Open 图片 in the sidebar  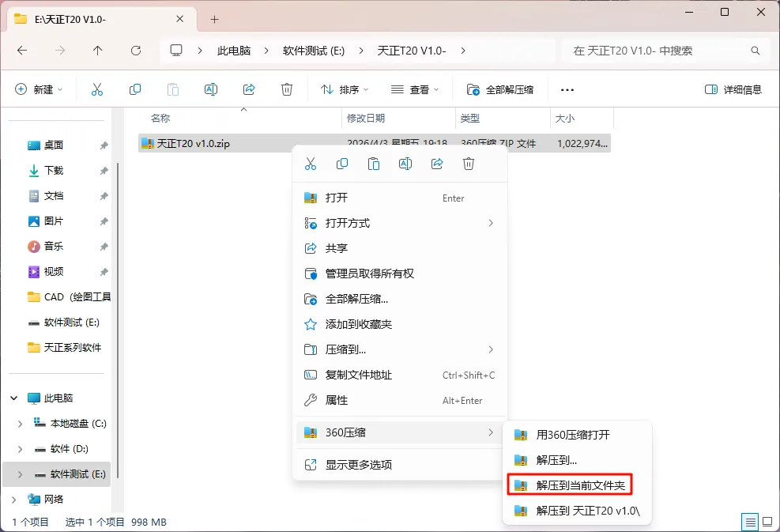tap(54, 221)
